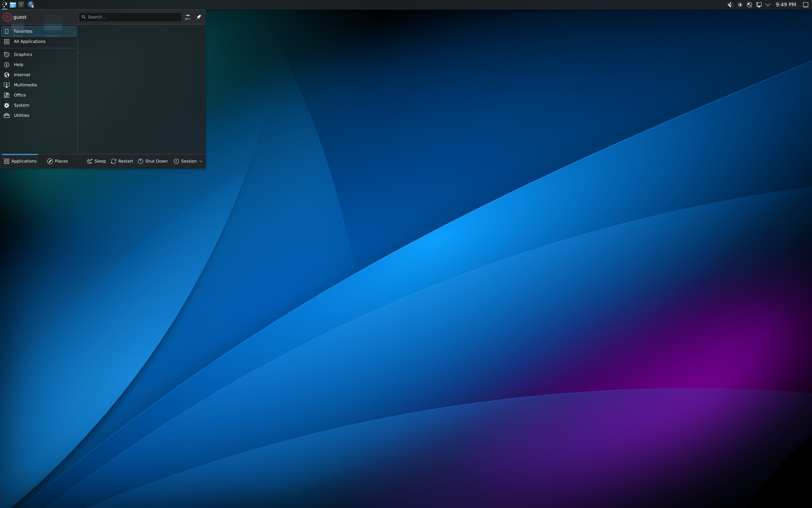Open the Multimedia category
This screenshot has height=508, width=812.
(x=39, y=85)
